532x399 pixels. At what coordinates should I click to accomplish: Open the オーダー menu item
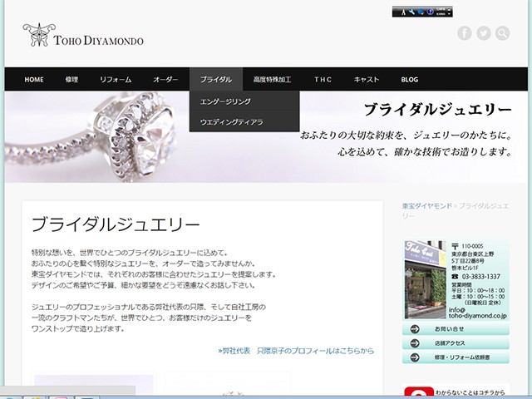tap(165, 80)
